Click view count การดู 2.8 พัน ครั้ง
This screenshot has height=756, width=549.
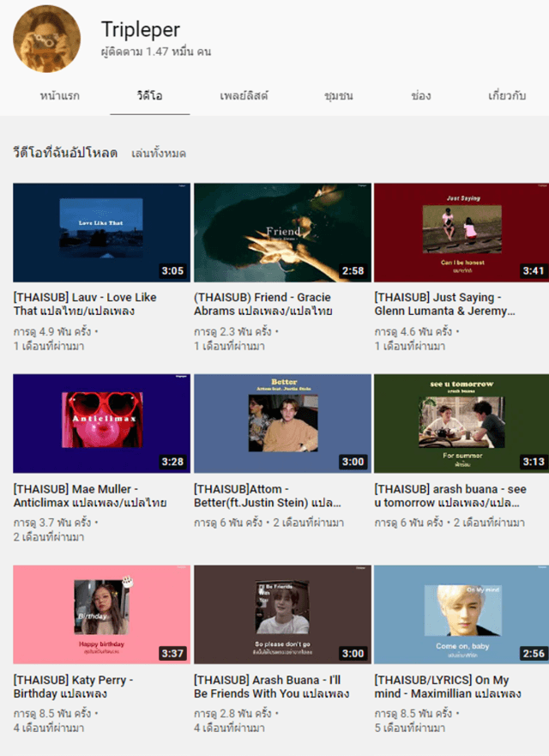(x=232, y=714)
